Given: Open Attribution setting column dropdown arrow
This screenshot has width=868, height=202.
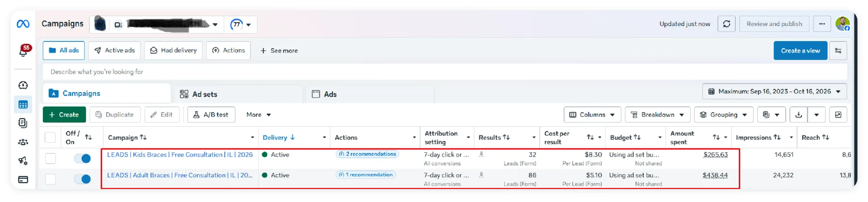Looking at the screenshot, I should coord(468,137).
